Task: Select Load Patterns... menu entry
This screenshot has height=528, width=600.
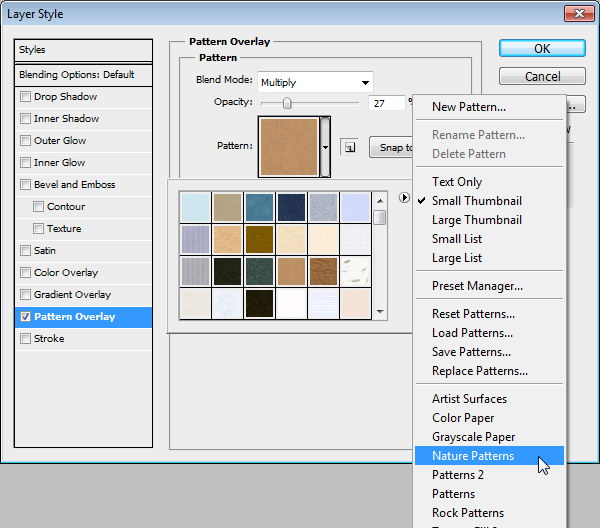Action: tap(472, 333)
